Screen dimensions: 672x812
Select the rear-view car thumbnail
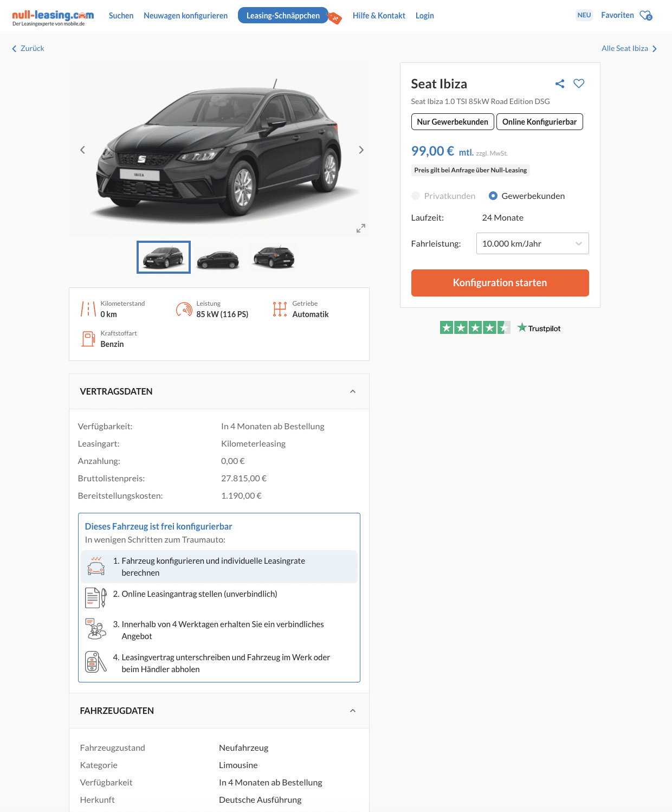click(x=274, y=257)
